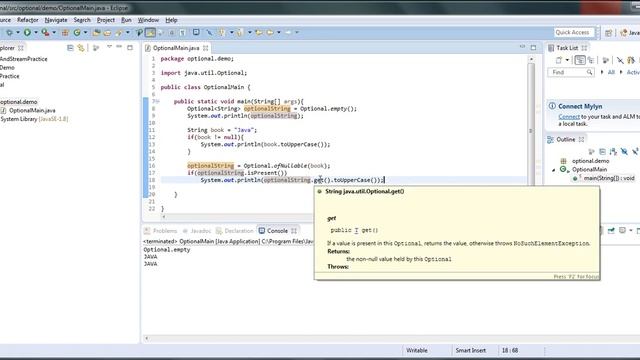This screenshot has height=360, width=640.
Task: Click the Find field in Task List
Action: coord(571,72)
